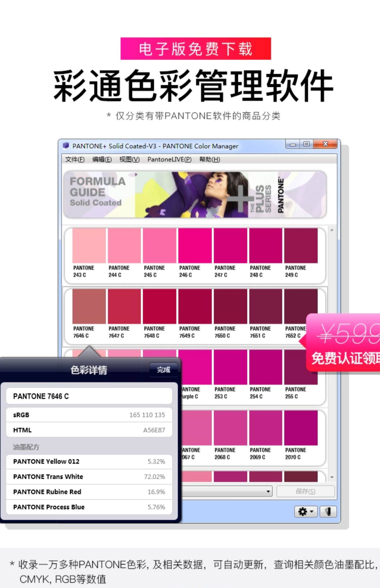
Task: Open the 帮助(H) menu
Action: 210,159
